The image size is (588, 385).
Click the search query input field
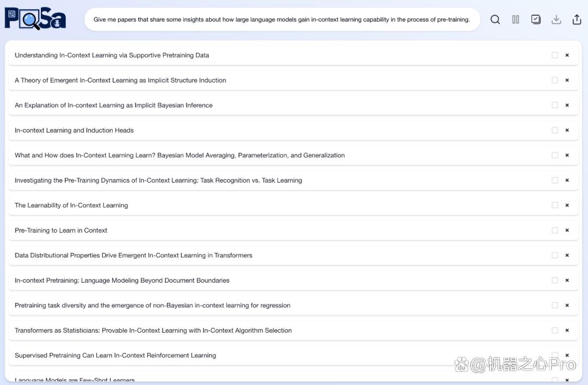[x=282, y=20]
